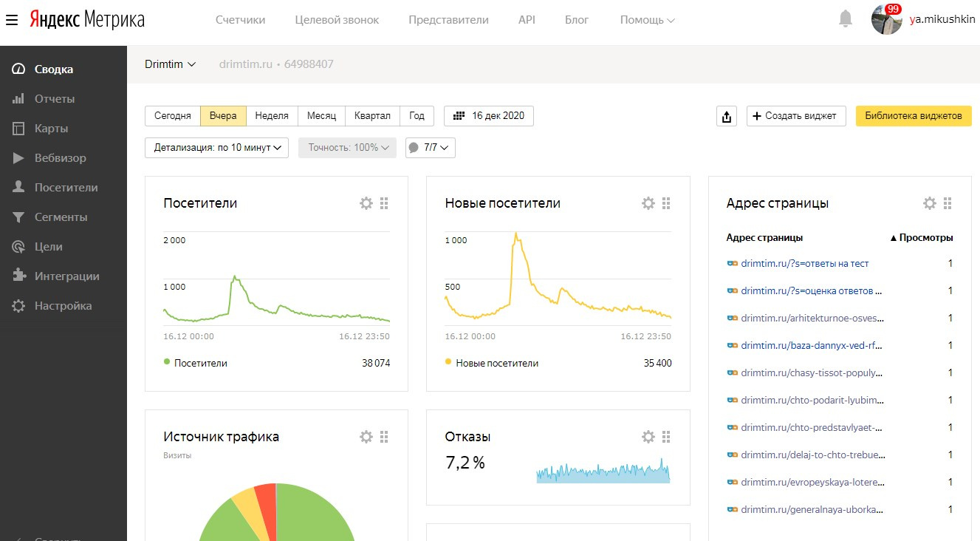Click the Посетители person icon in the sidebar
The height and width of the screenshot is (541, 980).
click(18, 188)
